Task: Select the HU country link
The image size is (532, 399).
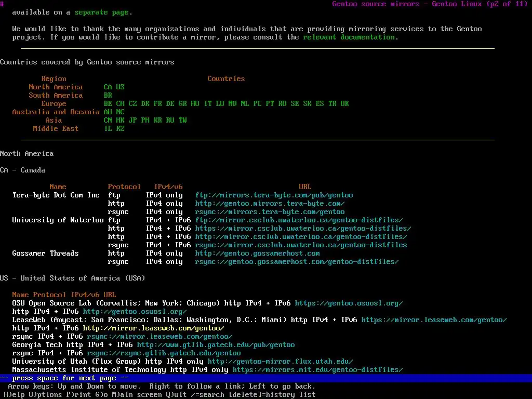Action: [x=195, y=104]
